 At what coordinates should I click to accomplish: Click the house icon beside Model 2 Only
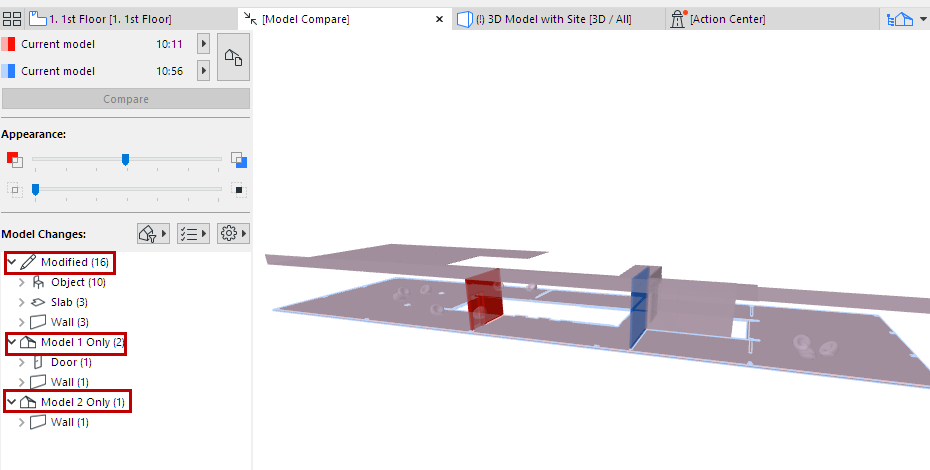click(x=28, y=402)
